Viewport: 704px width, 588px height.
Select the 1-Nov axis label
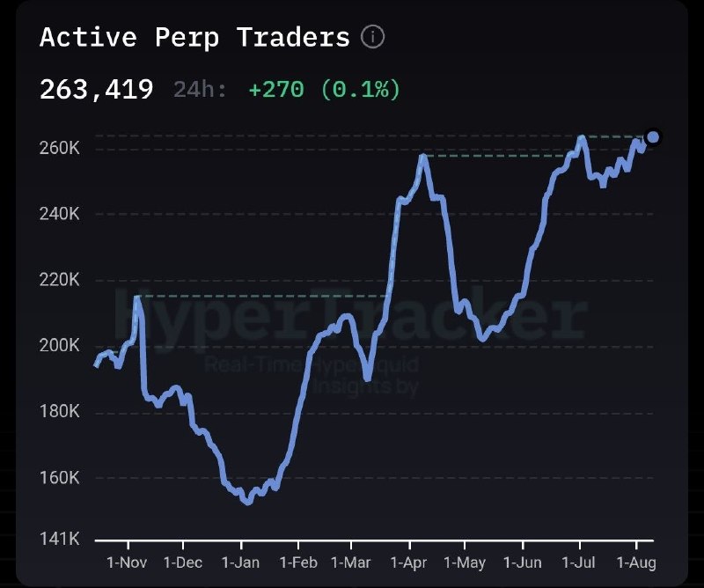coord(127,562)
